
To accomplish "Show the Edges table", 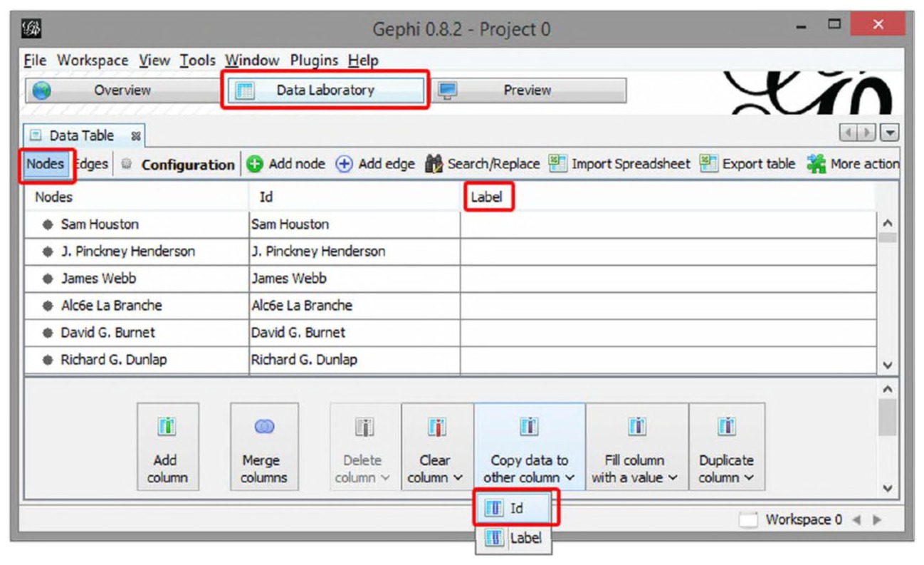I will (x=90, y=165).
